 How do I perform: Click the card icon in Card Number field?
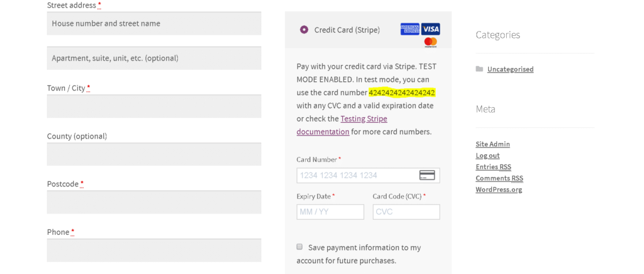click(x=427, y=175)
